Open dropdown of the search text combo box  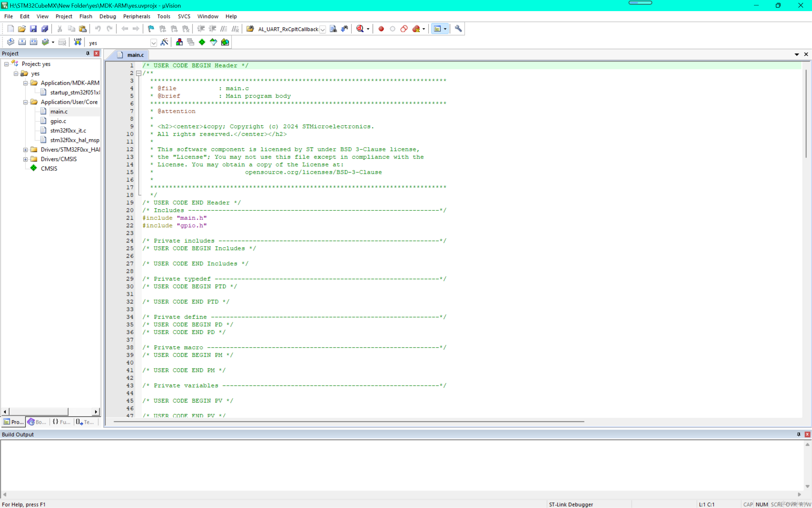tap(323, 29)
